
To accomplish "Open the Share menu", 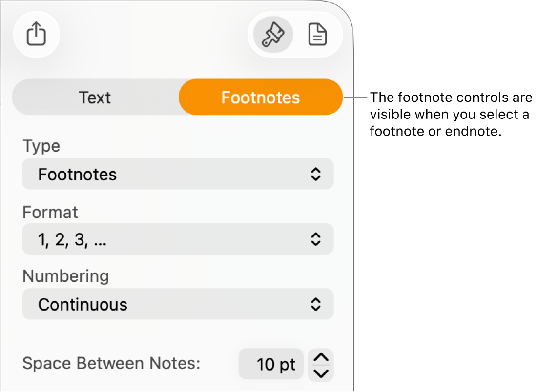I will (x=36, y=35).
